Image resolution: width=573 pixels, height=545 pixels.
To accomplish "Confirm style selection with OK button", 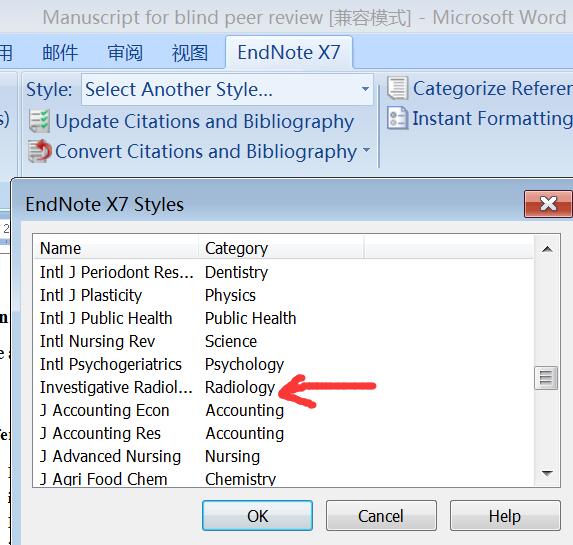I will (257, 515).
